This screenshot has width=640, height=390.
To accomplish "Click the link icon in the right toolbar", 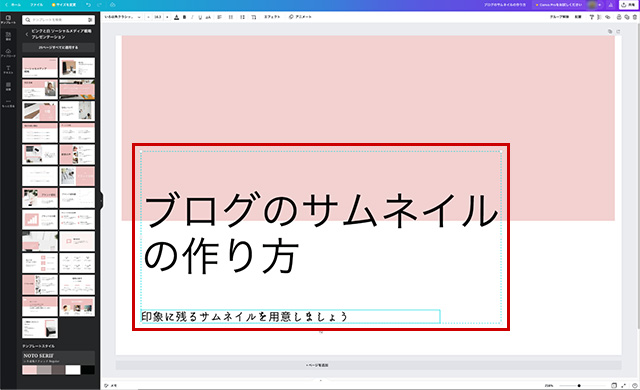I will [x=607, y=17].
